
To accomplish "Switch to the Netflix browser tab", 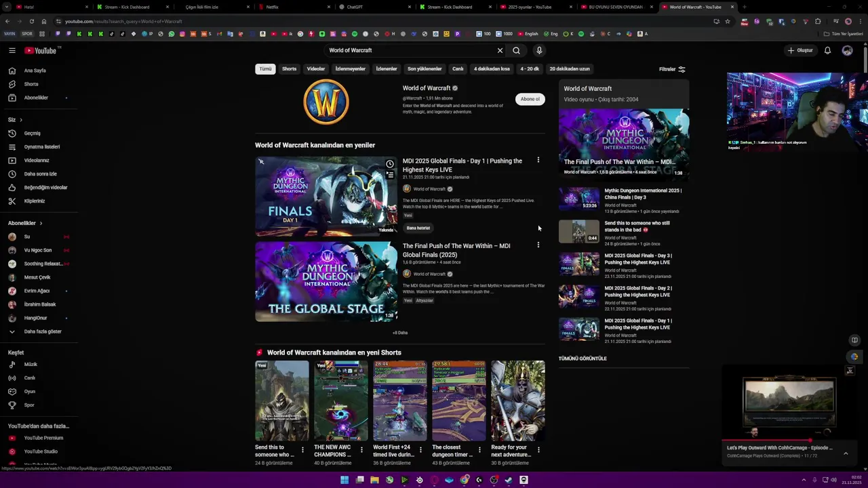I will coord(272,7).
